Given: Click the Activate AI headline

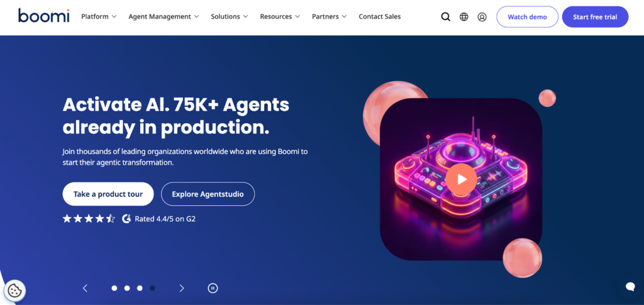Looking at the screenshot, I should tap(176, 116).
